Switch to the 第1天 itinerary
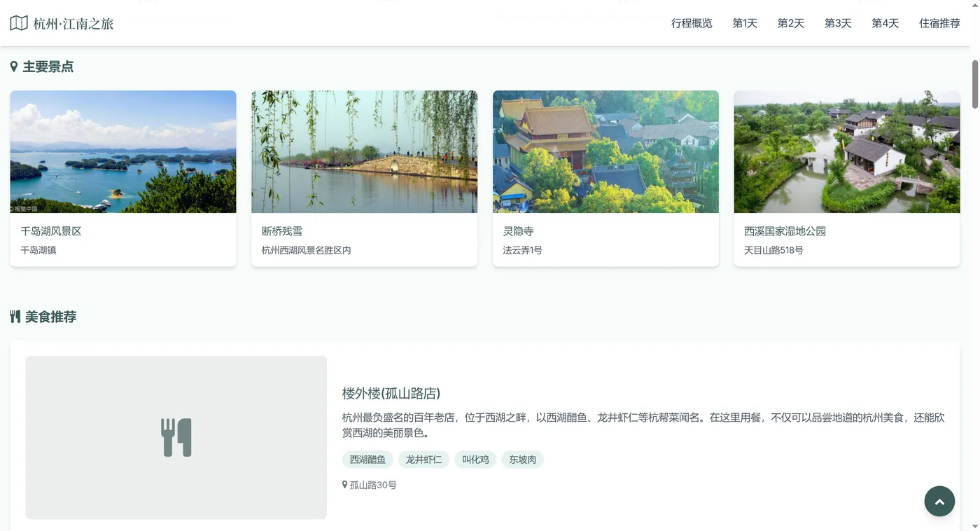Viewport: 980px width, 531px height. point(744,23)
